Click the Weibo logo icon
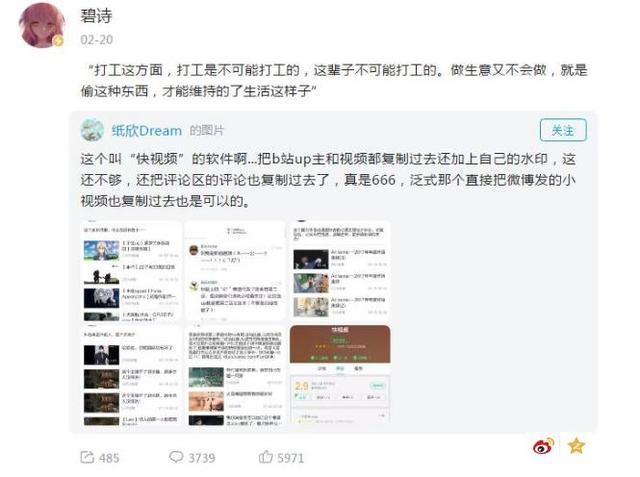Viewport: 640px width, 477px height. tap(543, 446)
